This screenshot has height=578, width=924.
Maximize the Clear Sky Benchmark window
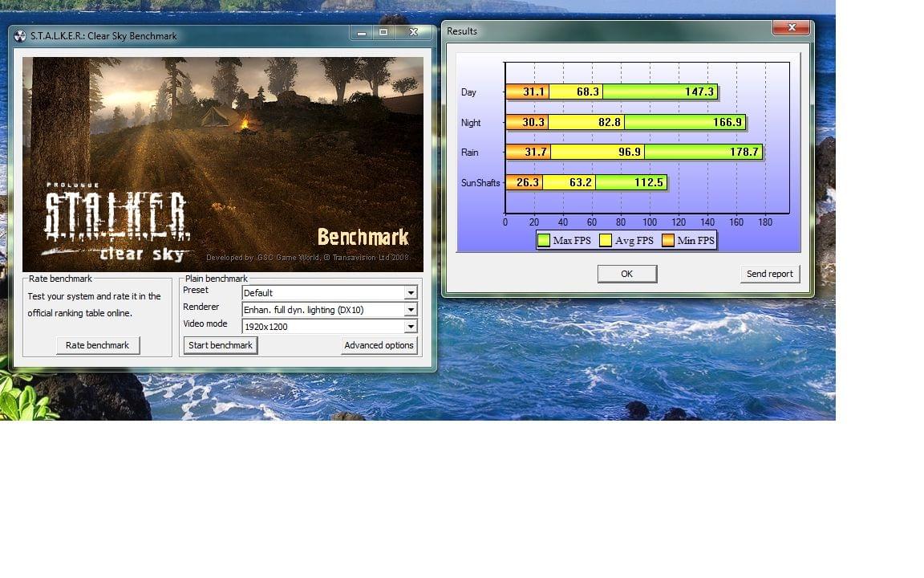tap(383, 33)
